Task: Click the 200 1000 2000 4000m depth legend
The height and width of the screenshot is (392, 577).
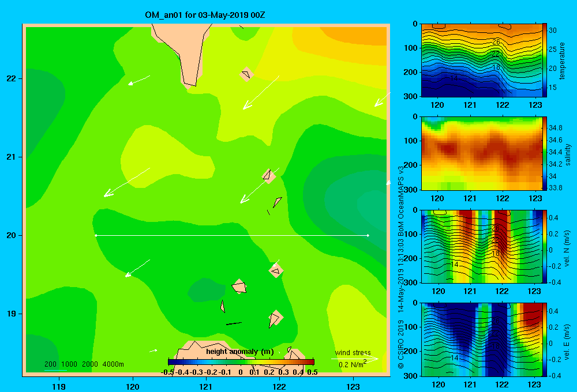Action: click(x=84, y=364)
